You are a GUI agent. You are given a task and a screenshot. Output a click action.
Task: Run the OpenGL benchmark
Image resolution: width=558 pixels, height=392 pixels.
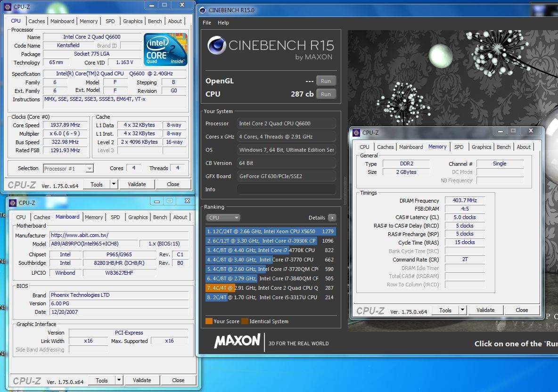point(326,81)
